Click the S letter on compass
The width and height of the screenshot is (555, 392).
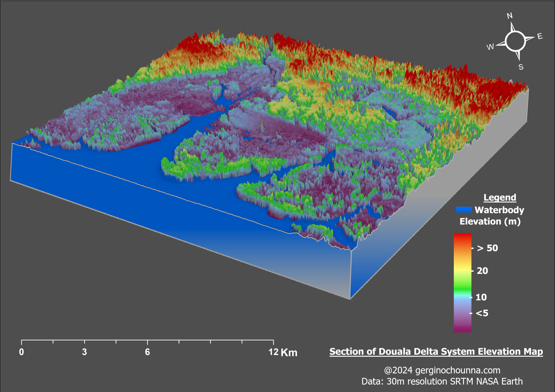click(521, 67)
